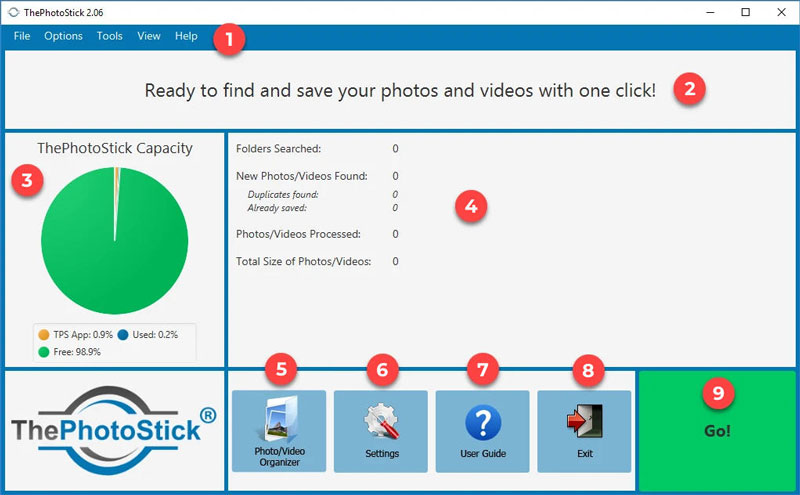
Task: Open the Help menu
Action: point(186,36)
